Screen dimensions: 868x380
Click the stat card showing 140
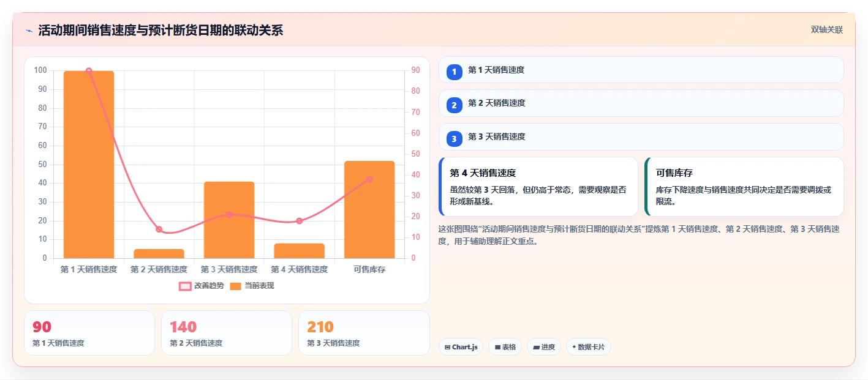tap(227, 333)
